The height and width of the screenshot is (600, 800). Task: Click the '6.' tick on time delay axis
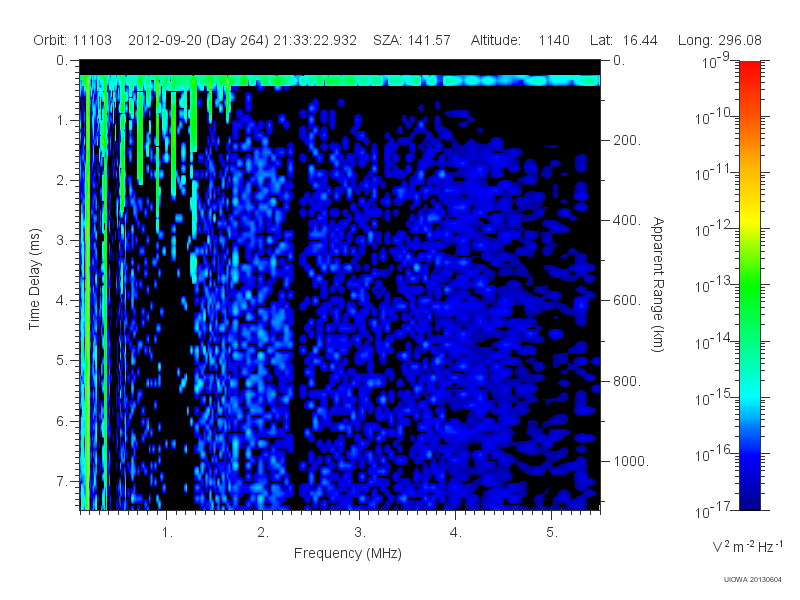[x=62, y=421]
